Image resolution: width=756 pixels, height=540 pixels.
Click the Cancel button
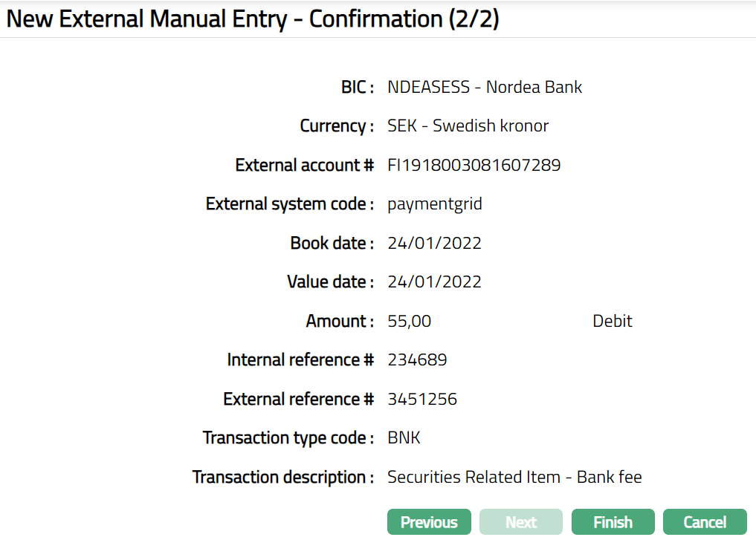pos(705,522)
